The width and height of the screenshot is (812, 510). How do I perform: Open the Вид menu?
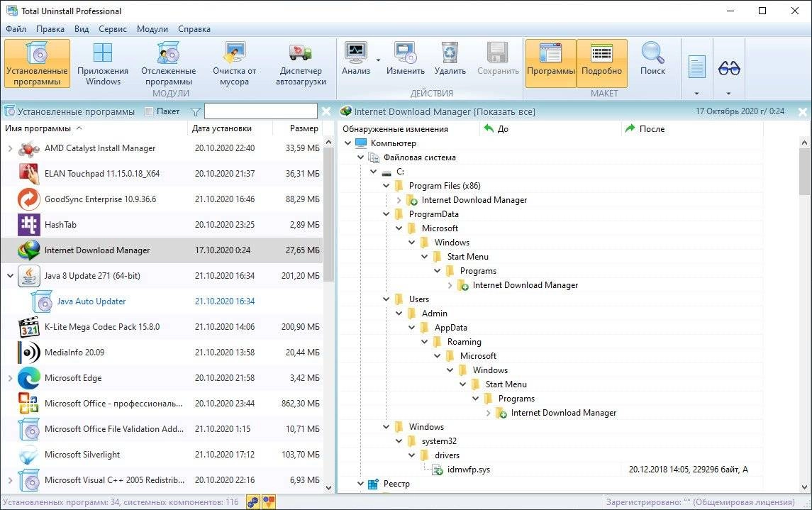coord(82,29)
